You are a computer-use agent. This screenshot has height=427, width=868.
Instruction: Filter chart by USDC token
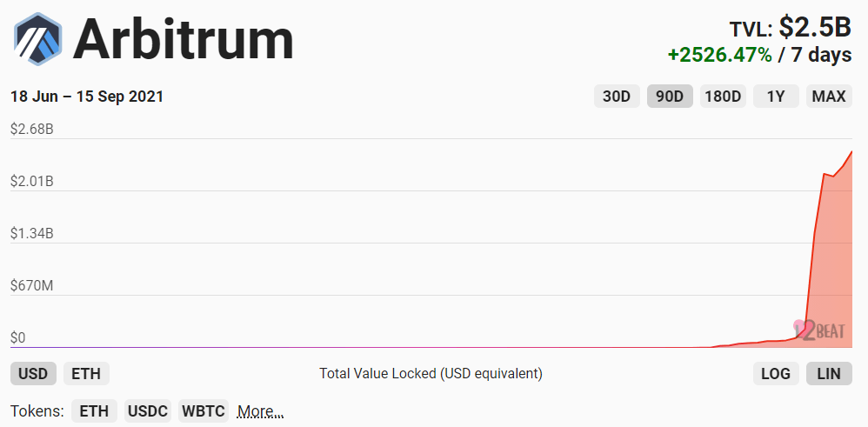pos(147,411)
